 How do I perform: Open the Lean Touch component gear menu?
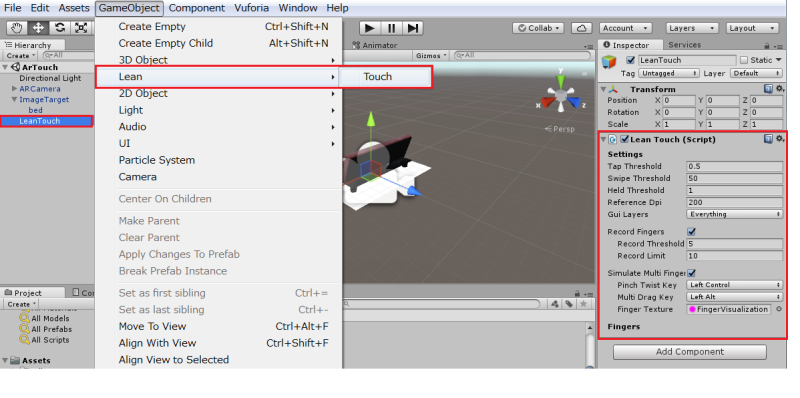[780, 139]
